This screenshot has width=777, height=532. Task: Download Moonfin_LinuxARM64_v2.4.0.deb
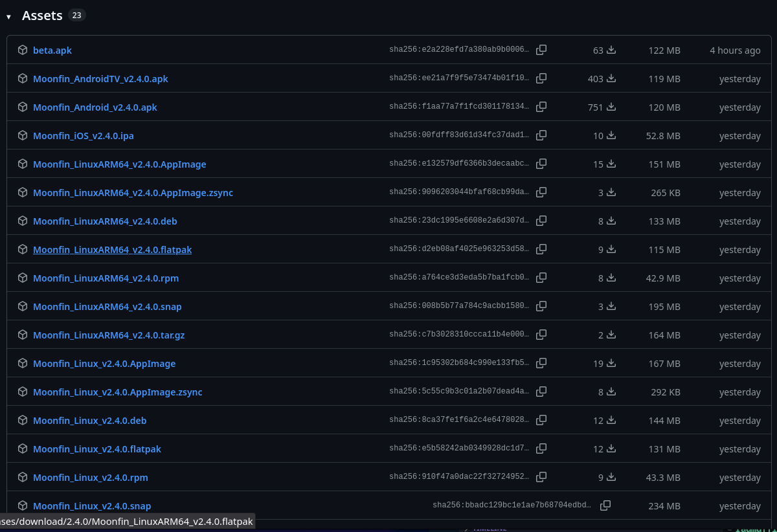pyautogui.click(x=105, y=221)
